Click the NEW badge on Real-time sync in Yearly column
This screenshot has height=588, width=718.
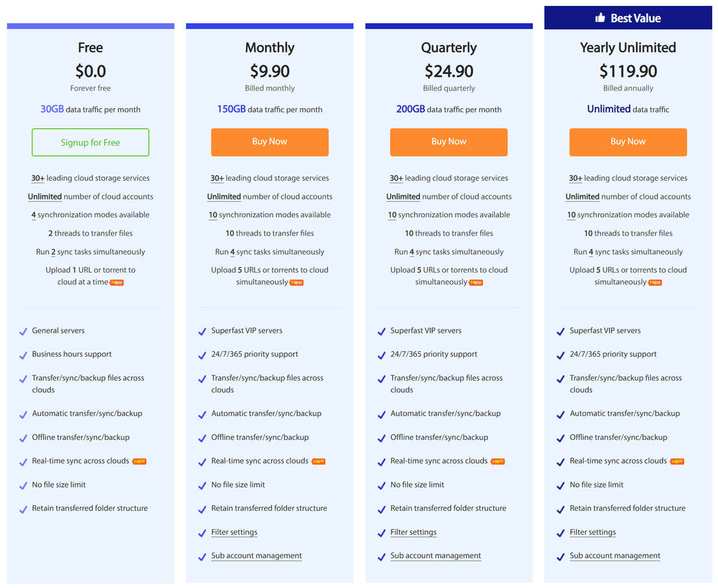tap(676, 460)
